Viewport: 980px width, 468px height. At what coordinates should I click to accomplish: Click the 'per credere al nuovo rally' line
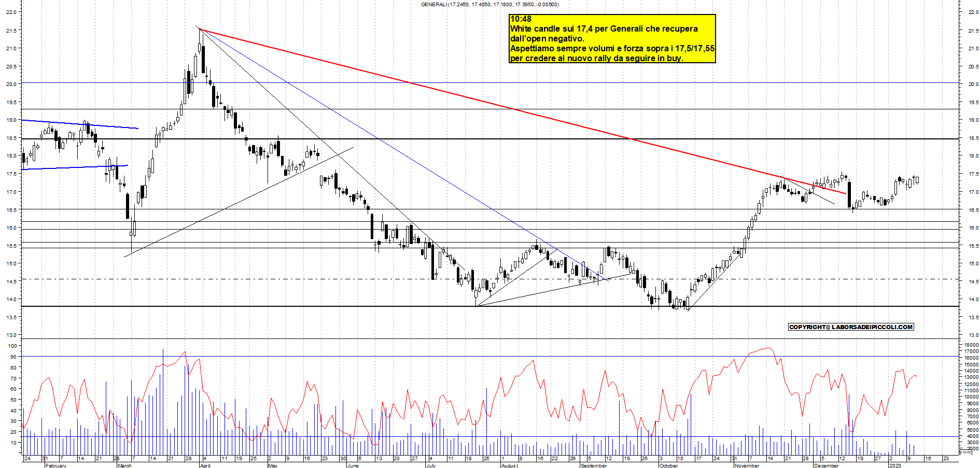click(596, 59)
